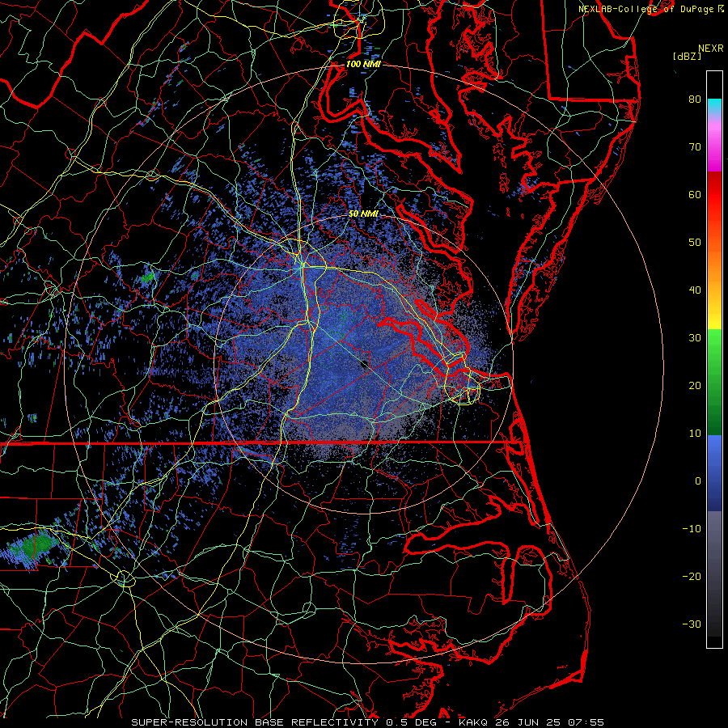Screen dimensions: 728x728
Task: Click the 10 dBZ scale label
Action: pyautogui.click(x=695, y=434)
